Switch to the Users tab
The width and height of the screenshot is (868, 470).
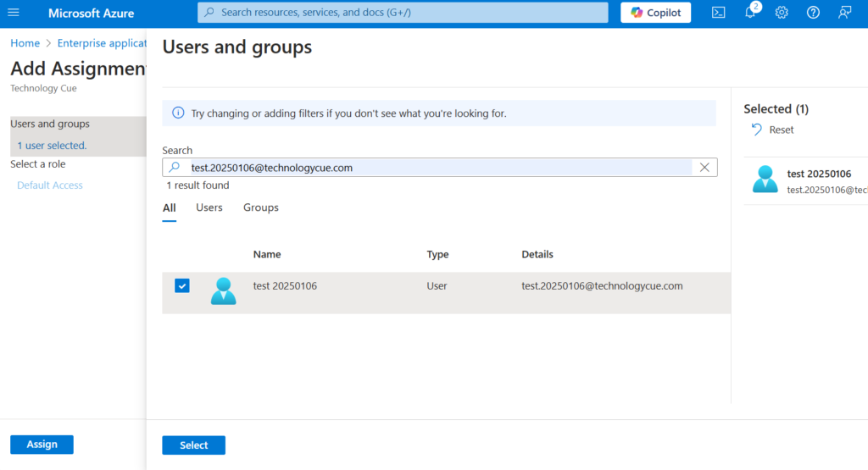click(x=209, y=207)
